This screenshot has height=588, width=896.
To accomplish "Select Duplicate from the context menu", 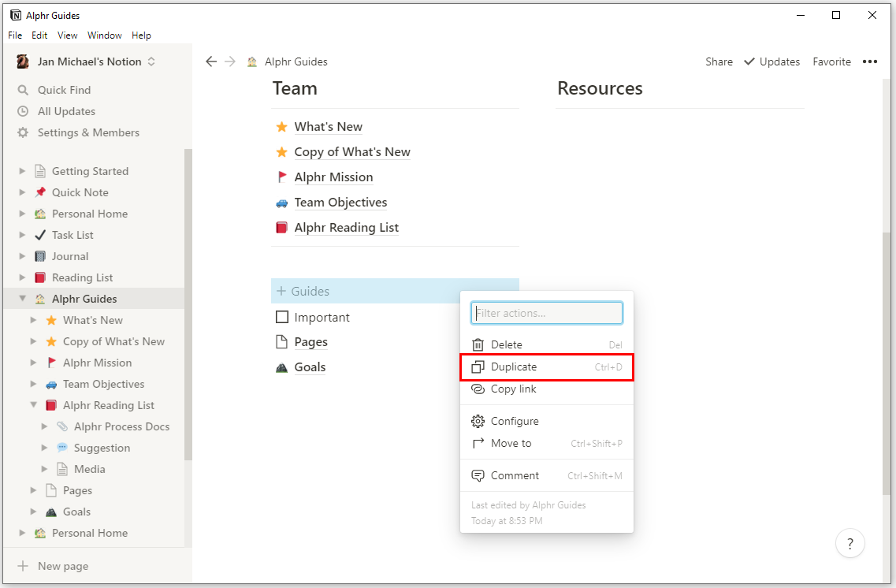I will point(514,367).
